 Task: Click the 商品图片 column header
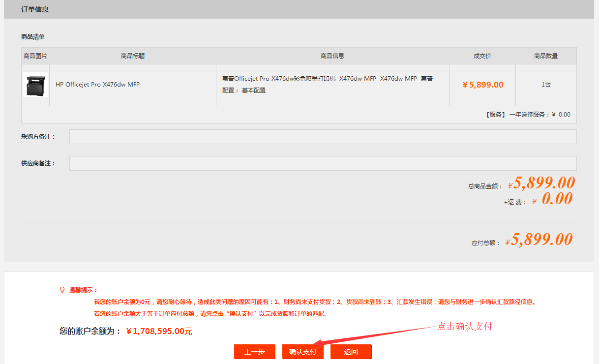[35, 56]
